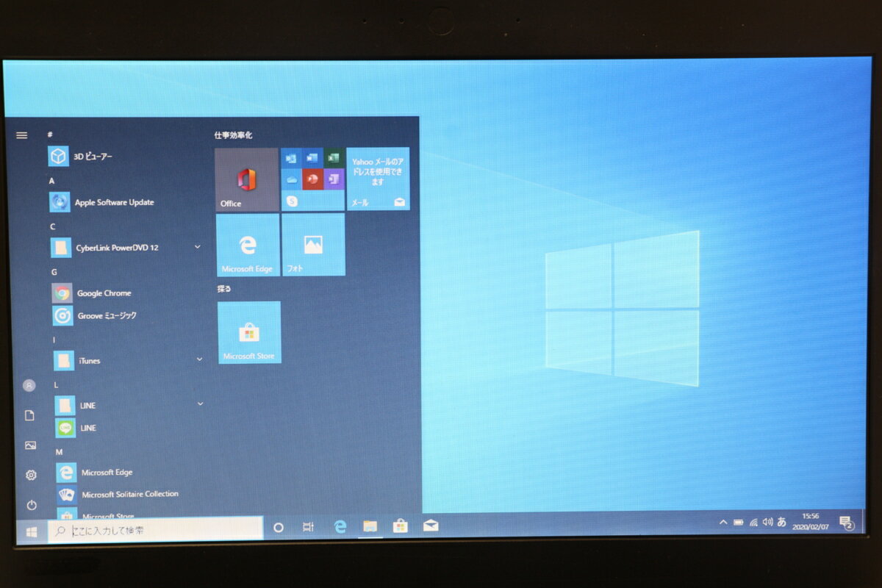This screenshot has height=588, width=882.
Task: Open the OneNote mini tile
Action: 334,179
